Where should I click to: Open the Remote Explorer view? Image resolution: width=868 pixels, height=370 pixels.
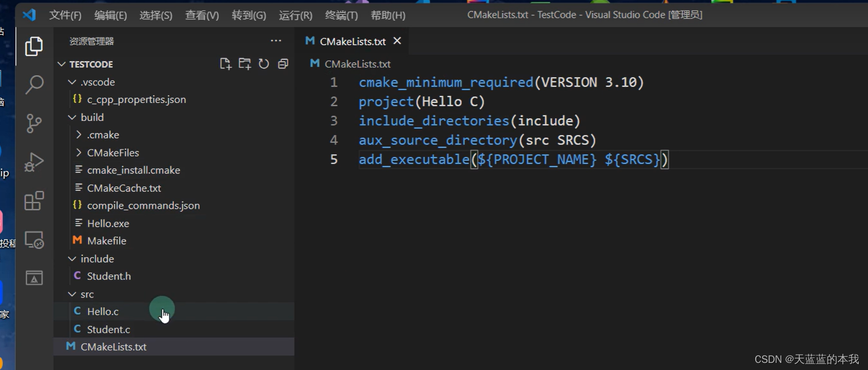(34, 240)
